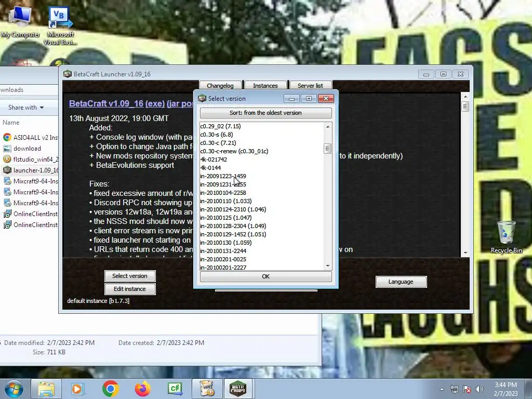Click changelog pane scrollbar down arrow
The image size is (532, 399).
[x=465, y=252]
